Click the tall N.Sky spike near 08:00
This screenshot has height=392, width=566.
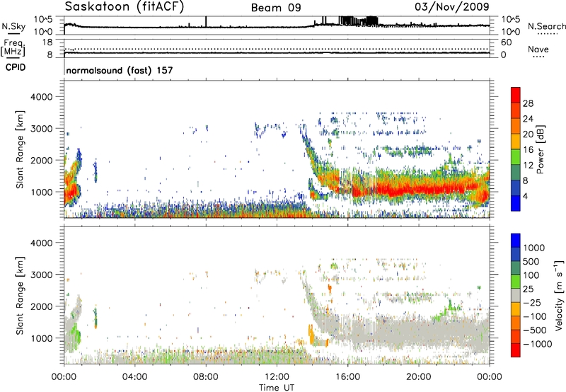point(206,21)
